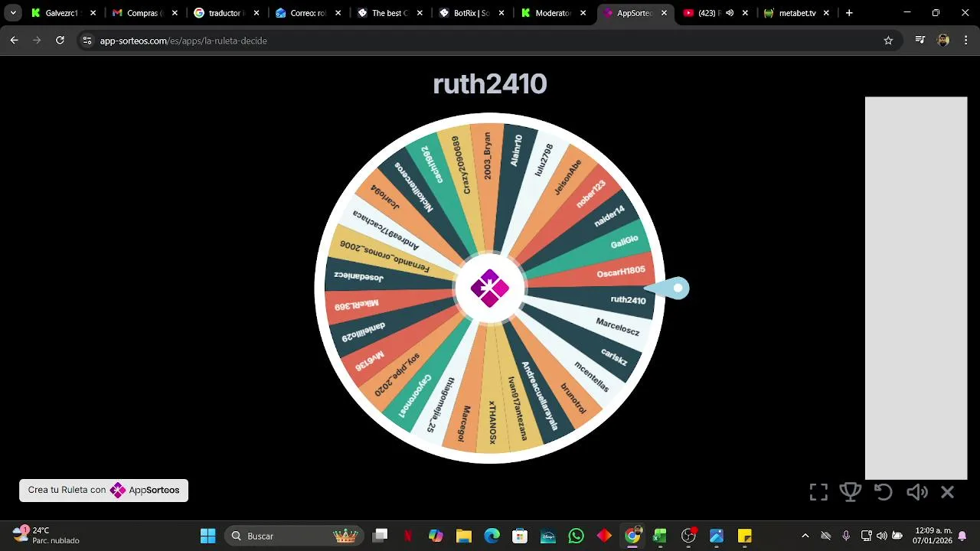Go back using the browser back arrow

click(14, 41)
